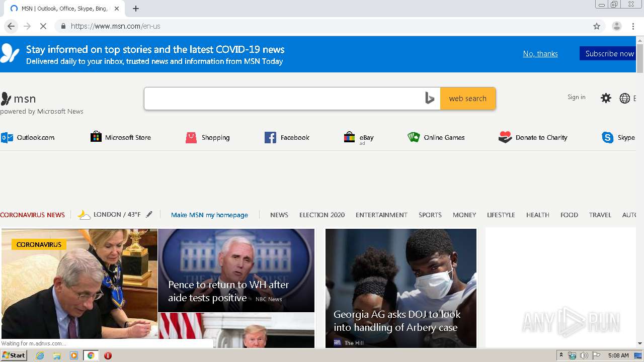
Task: Show hidden system tray icons
Action: click(x=561, y=355)
